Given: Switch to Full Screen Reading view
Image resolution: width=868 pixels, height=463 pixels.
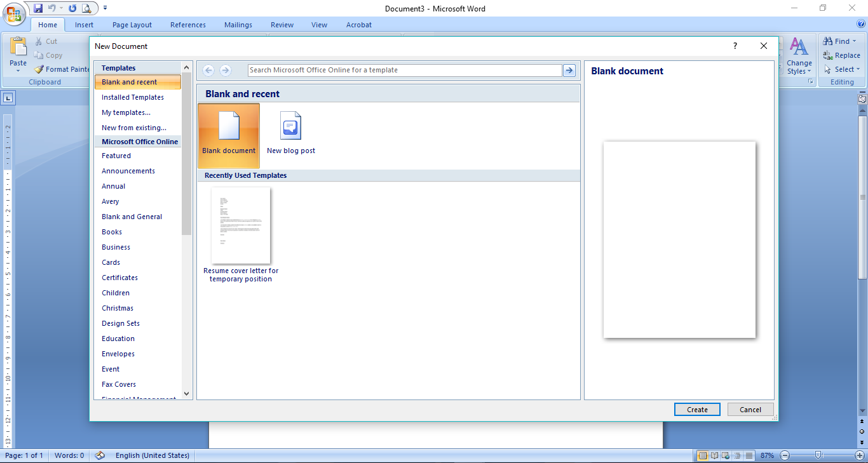Looking at the screenshot, I should coord(714,455).
